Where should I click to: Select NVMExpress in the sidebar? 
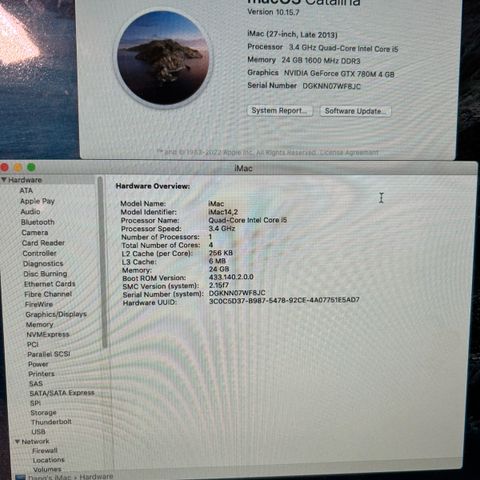pos(48,334)
